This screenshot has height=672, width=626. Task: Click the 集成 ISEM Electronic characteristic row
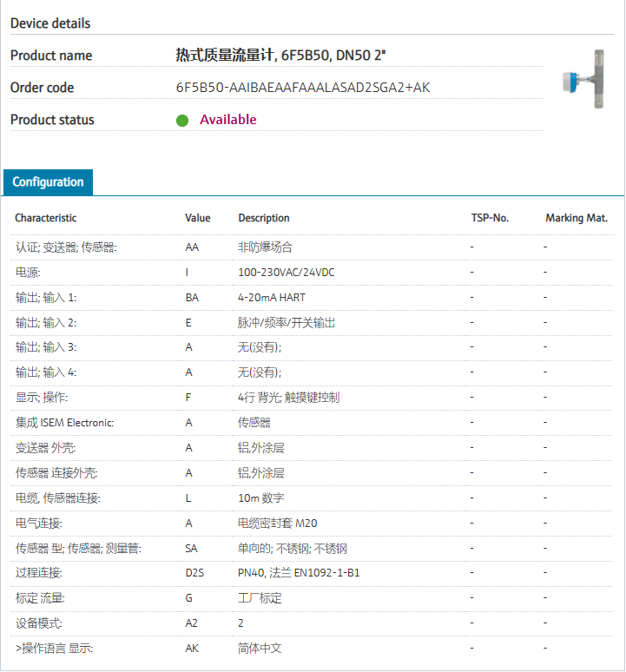pyautogui.click(x=64, y=423)
